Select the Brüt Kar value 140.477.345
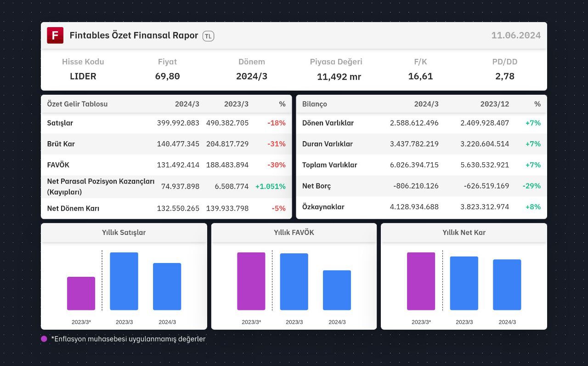Screen dimensions: 588x366 [178, 144]
